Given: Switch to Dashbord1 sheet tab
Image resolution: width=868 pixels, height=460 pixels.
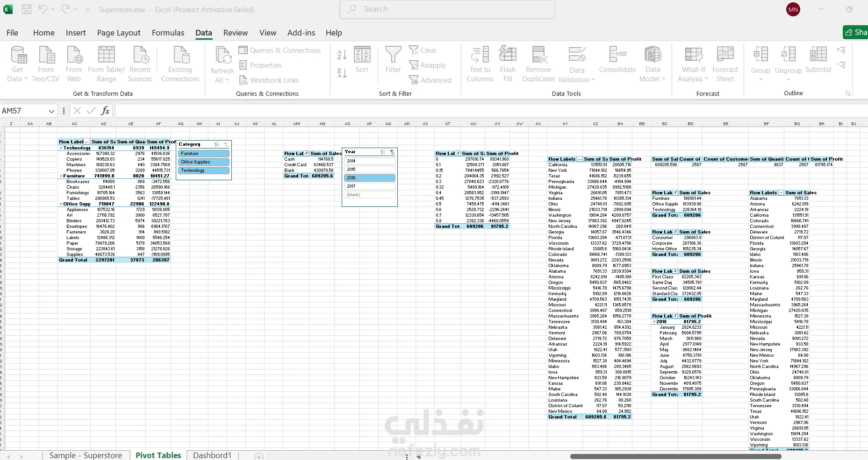Looking at the screenshot, I should (x=212, y=455).
